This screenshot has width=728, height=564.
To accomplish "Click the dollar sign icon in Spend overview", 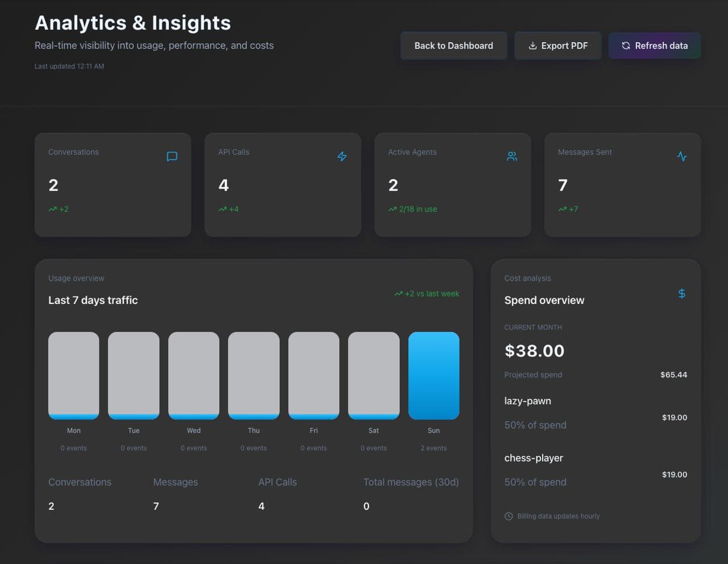I will point(681,294).
